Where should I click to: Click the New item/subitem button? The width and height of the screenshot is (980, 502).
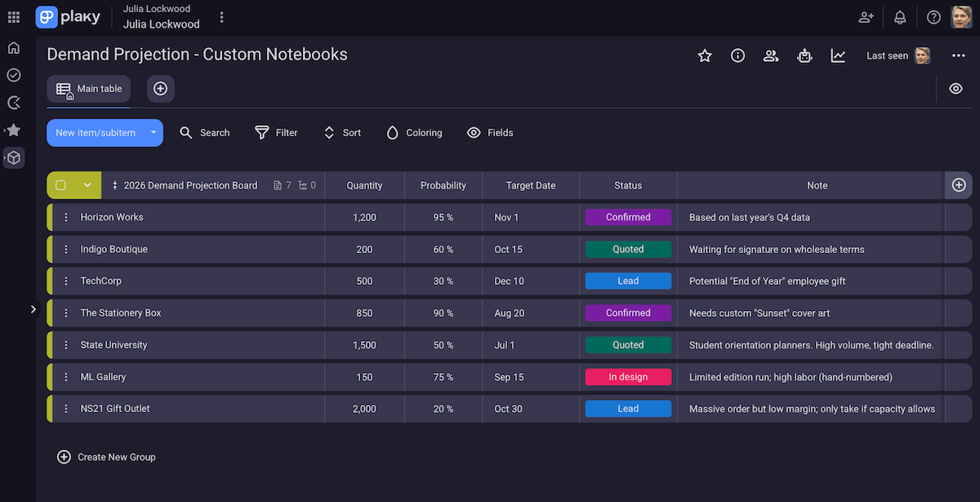(x=96, y=132)
